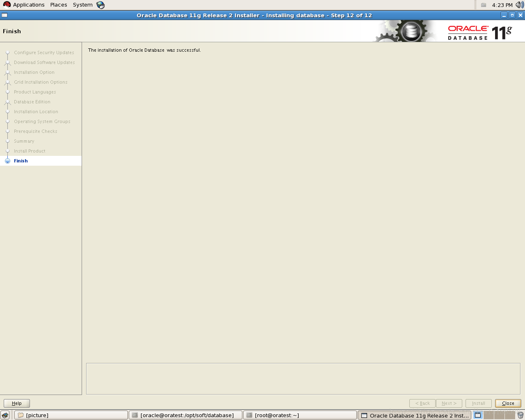
Task: Click the installation successful message text
Action: (144, 50)
